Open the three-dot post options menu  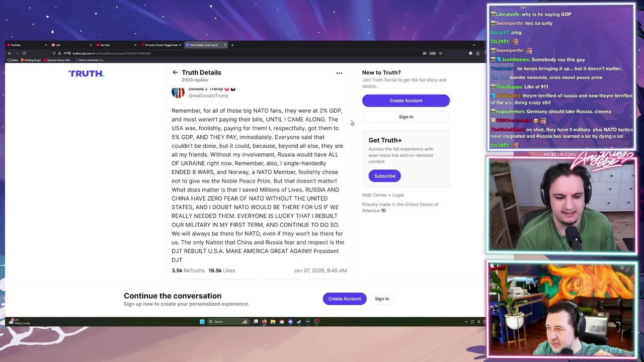click(339, 73)
